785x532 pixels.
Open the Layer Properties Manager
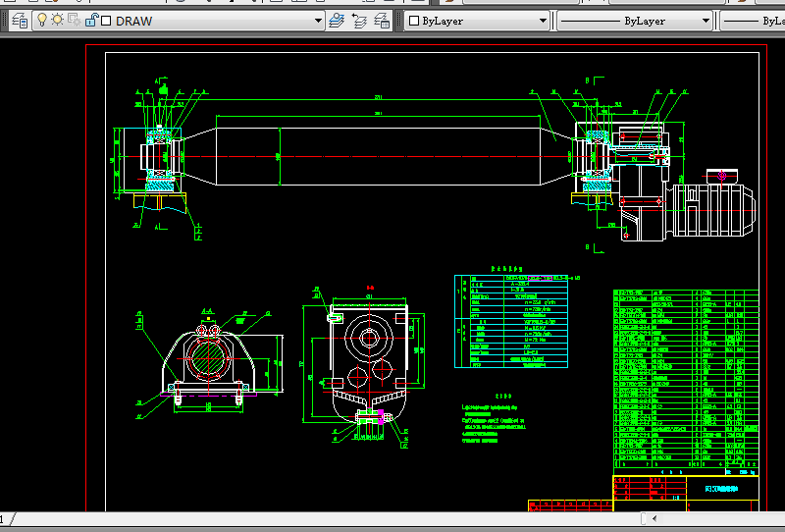(x=19, y=20)
